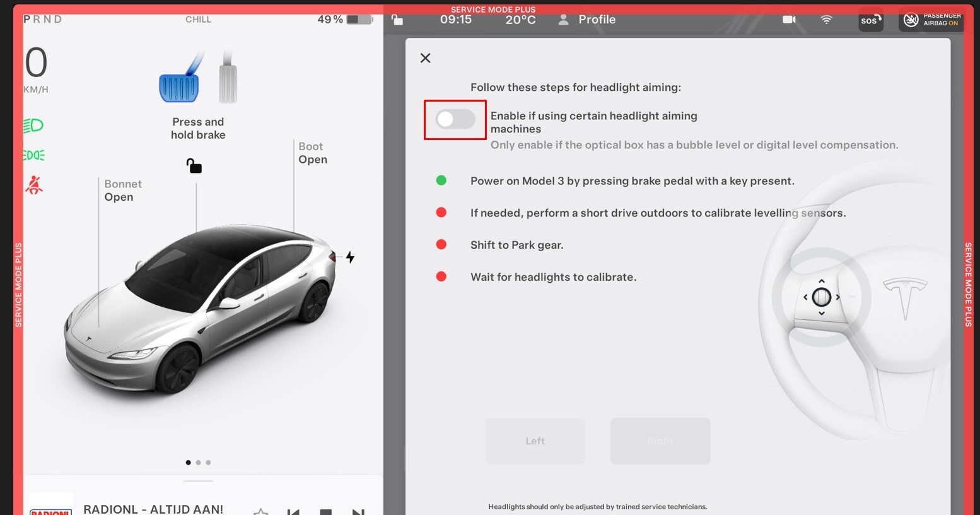Enable the headlight aiming machines toggle

[x=455, y=119]
